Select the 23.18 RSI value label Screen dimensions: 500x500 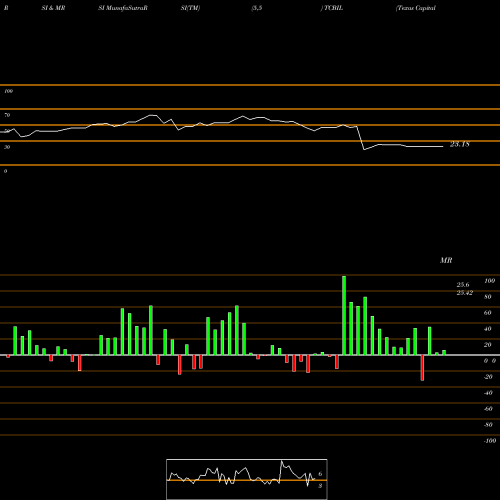coord(460,144)
